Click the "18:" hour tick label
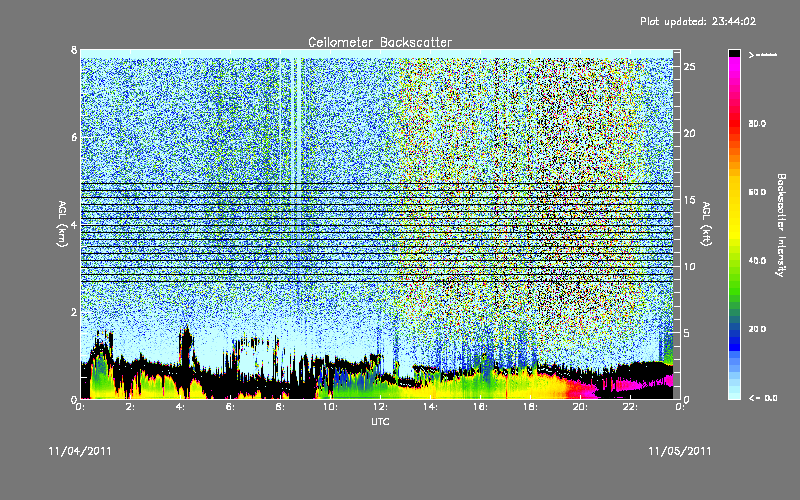 coord(530,407)
